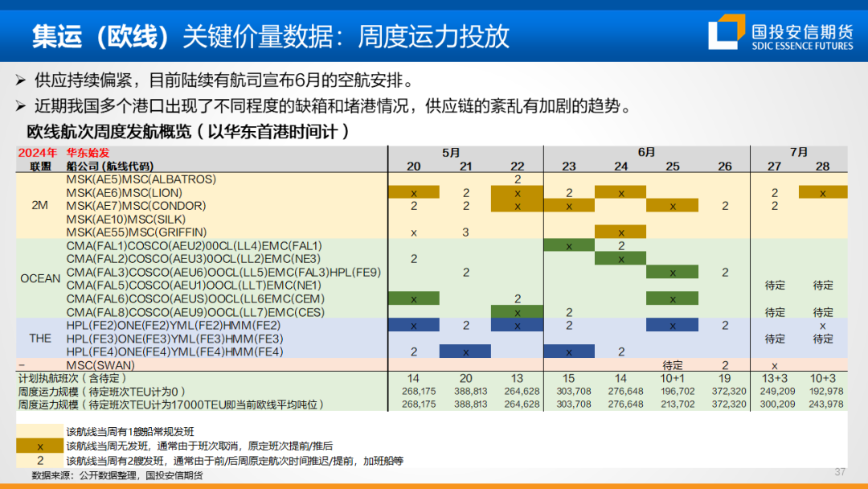Select the legend text 该航线当周无发班
The image size is (868, 489).
click(199, 446)
